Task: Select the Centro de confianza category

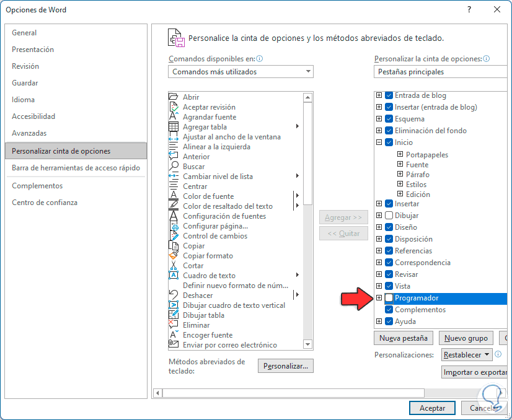Action: (76, 203)
